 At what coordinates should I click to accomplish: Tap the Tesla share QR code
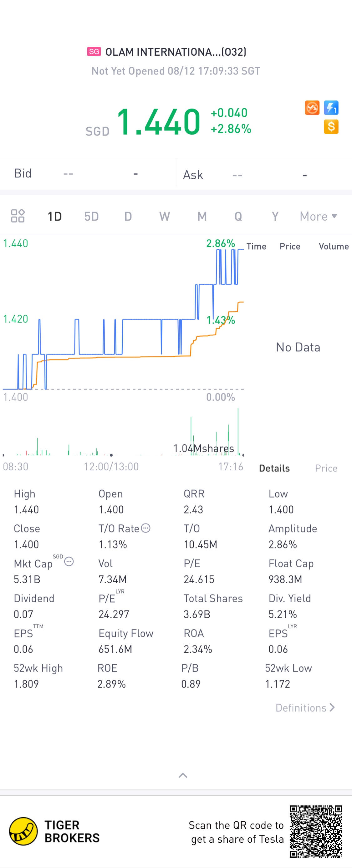click(x=316, y=831)
